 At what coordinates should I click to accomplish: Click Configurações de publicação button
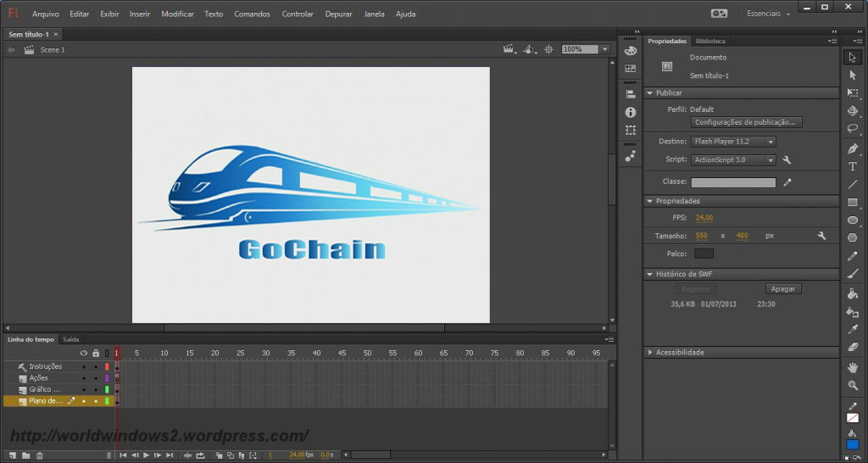[x=746, y=122]
